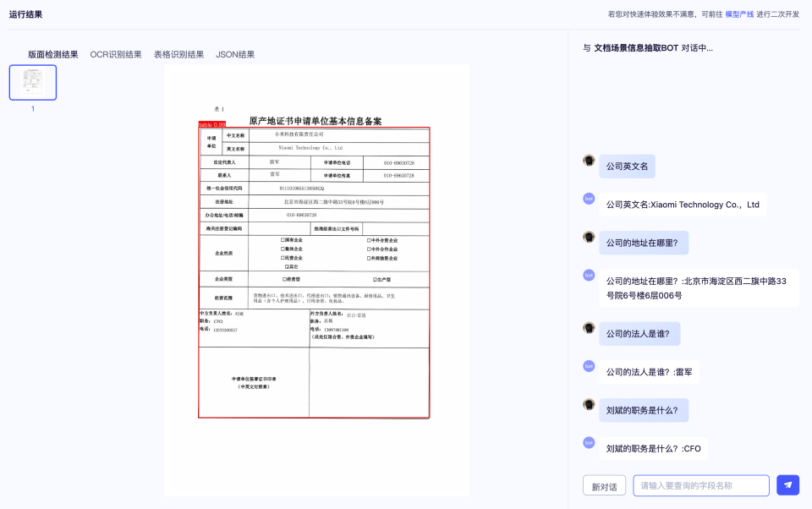Follow the 模型产线 link
Screen dimensions: 812x509
[x=739, y=14]
